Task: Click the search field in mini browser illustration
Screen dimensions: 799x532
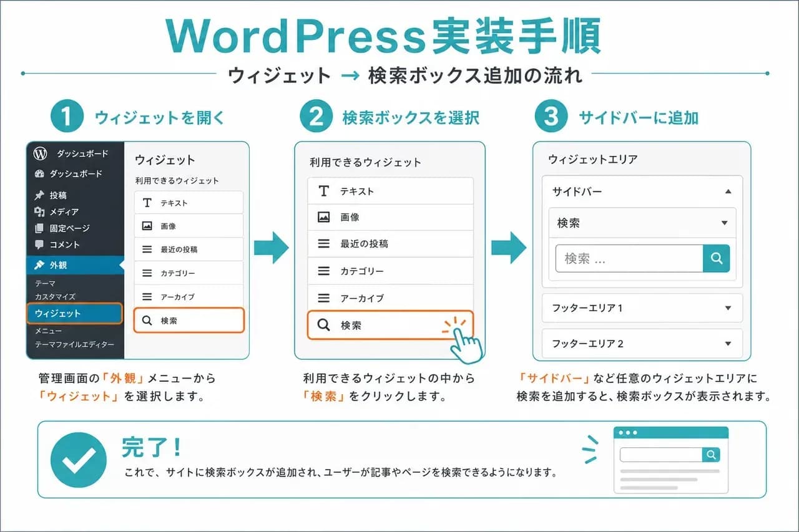Action: click(661, 455)
